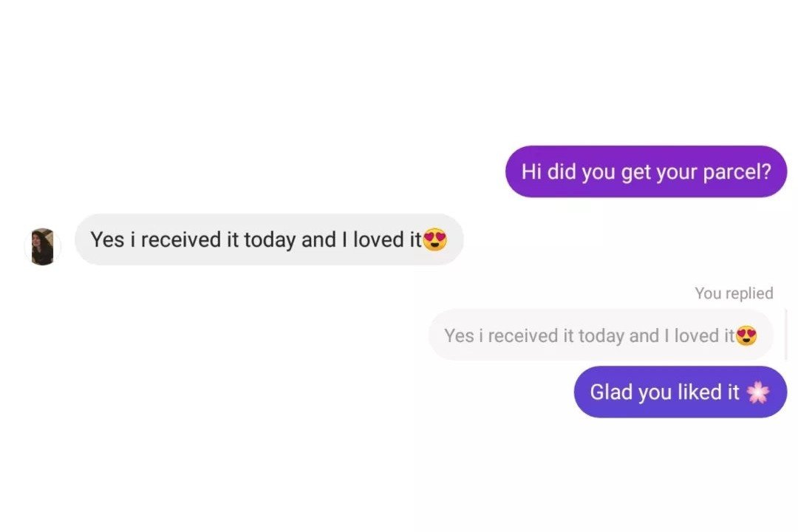Click the heart-eyes emoji in quoted reply

(747, 335)
